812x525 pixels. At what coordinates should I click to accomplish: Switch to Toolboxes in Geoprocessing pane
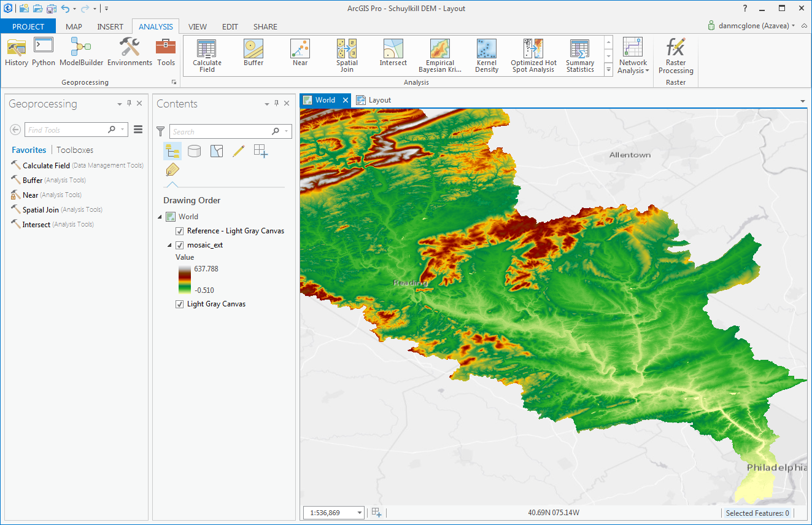click(x=75, y=150)
